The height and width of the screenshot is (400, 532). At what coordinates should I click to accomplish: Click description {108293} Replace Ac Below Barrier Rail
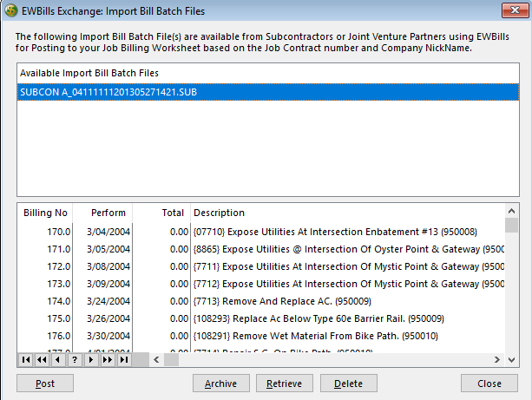pos(319,318)
